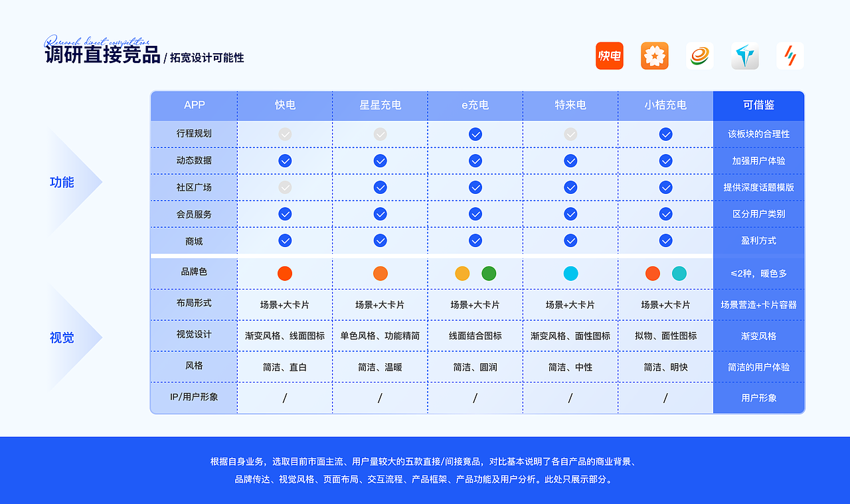Screen dimensions: 850x504
Task: Click the 该板块的合理性 cell
Action: pos(759,134)
